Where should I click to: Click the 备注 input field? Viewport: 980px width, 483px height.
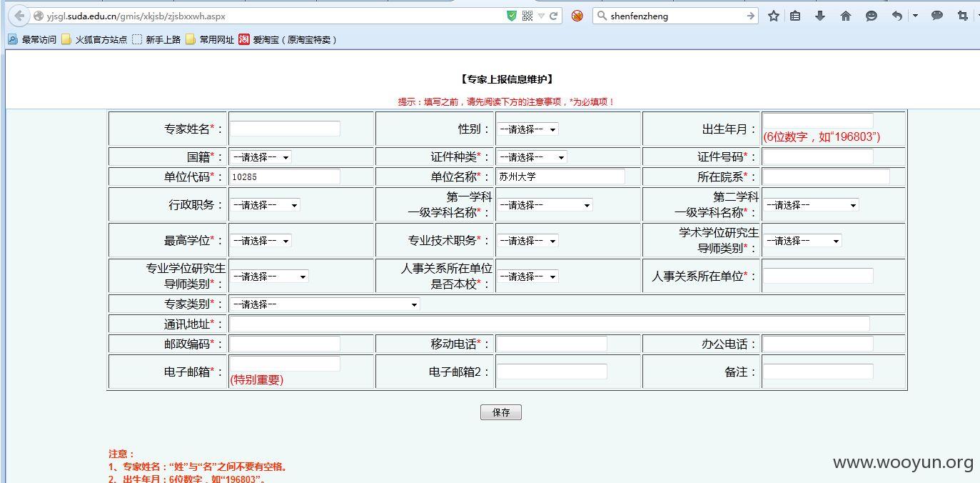(818, 372)
